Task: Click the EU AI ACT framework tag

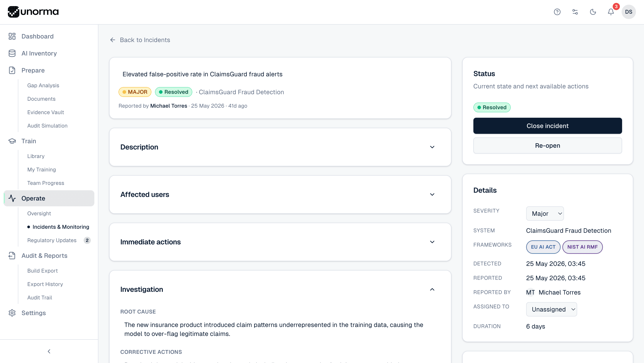Action: coord(543,247)
